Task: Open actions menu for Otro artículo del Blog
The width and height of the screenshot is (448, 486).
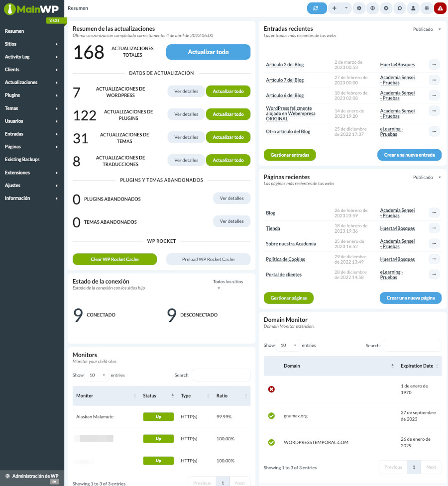Action: pos(434,131)
